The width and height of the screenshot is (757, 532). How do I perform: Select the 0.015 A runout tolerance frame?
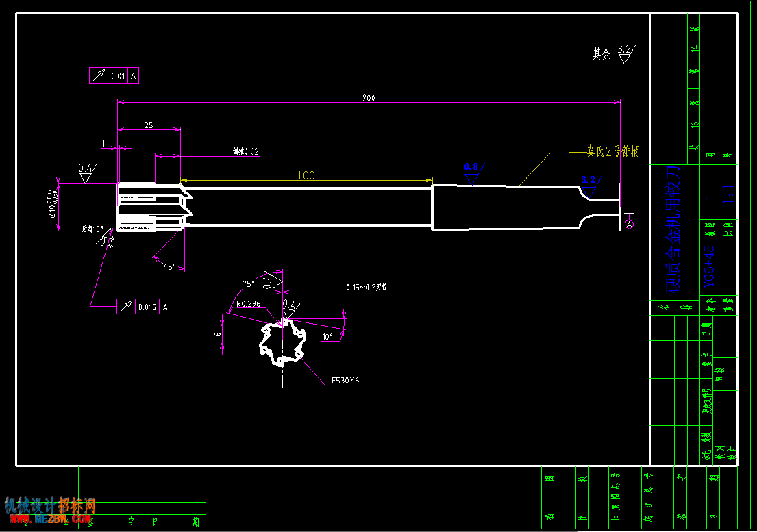click(143, 307)
